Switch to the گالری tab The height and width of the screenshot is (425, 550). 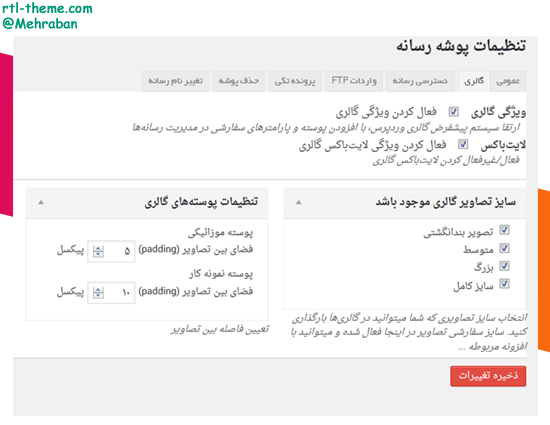pos(474,81)
